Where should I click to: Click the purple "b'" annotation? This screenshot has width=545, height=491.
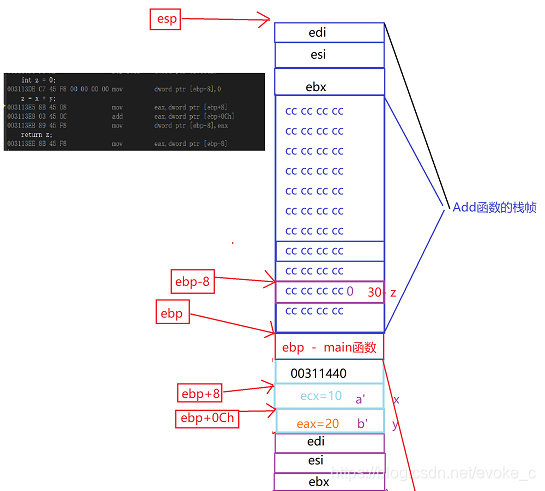click(x=362, y=423)
